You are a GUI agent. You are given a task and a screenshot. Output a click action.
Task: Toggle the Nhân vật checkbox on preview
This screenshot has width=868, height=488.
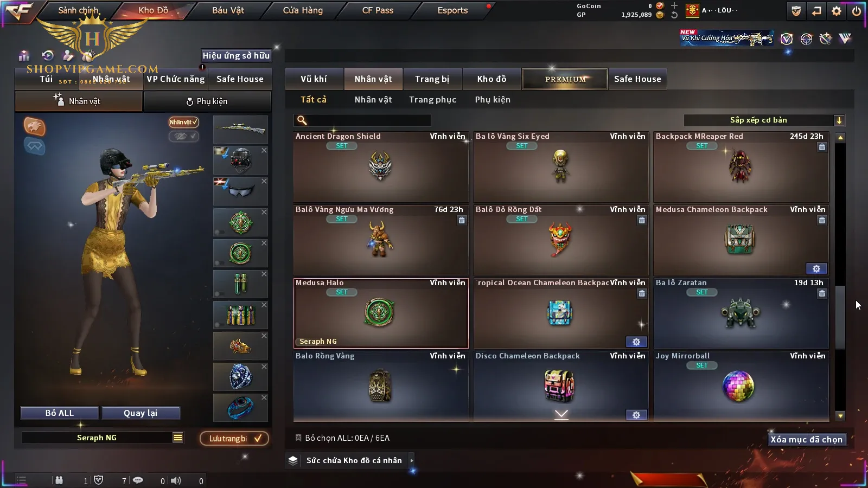tap(183, 122)
